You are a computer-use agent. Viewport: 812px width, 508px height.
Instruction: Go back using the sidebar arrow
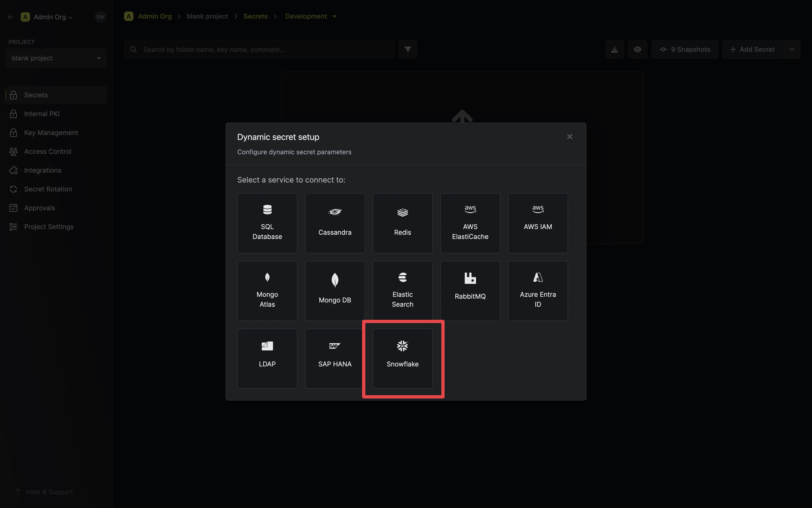pyautogui.click(x=11, y=17)
